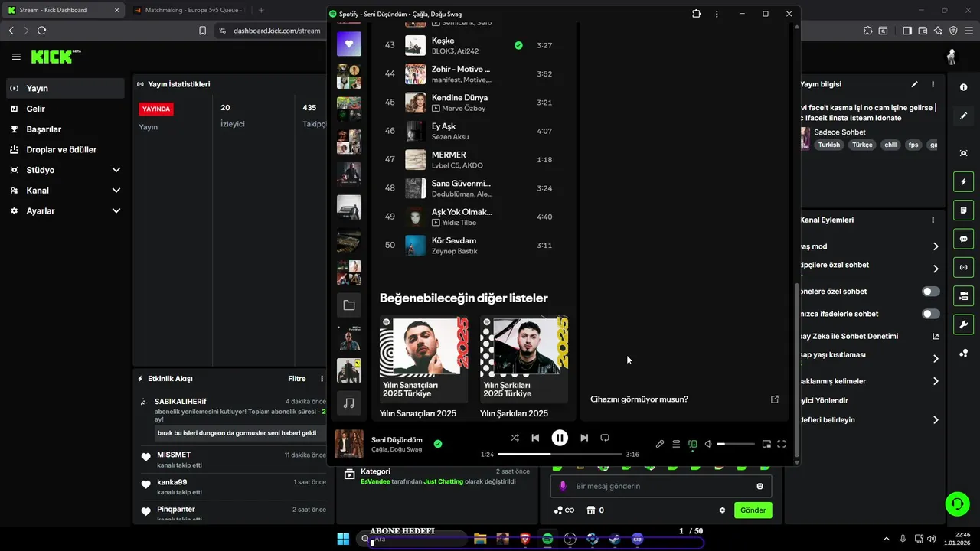Skip to next track in Spotify
The height and width of the screenshot is (551, 980).
pos(584,438)
